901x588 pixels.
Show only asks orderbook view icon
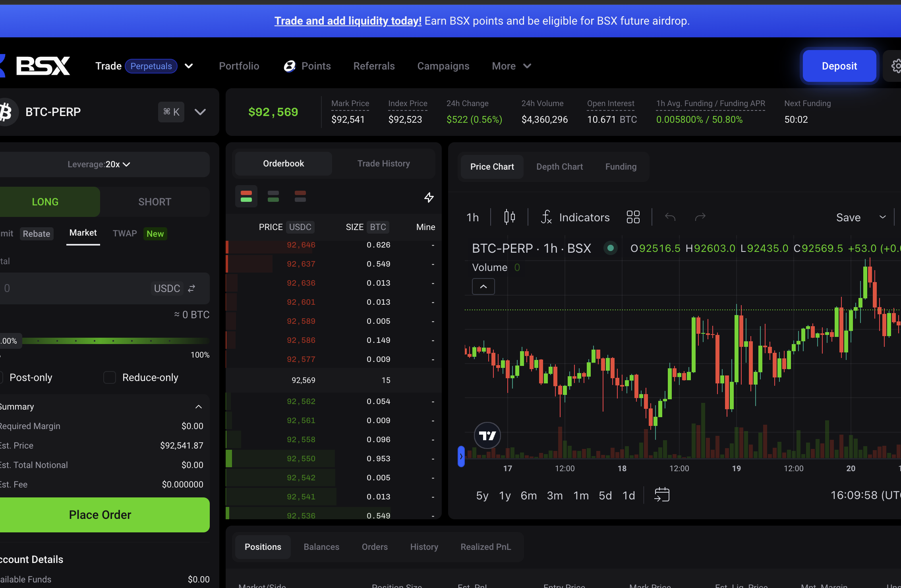(x=300, y=196)
